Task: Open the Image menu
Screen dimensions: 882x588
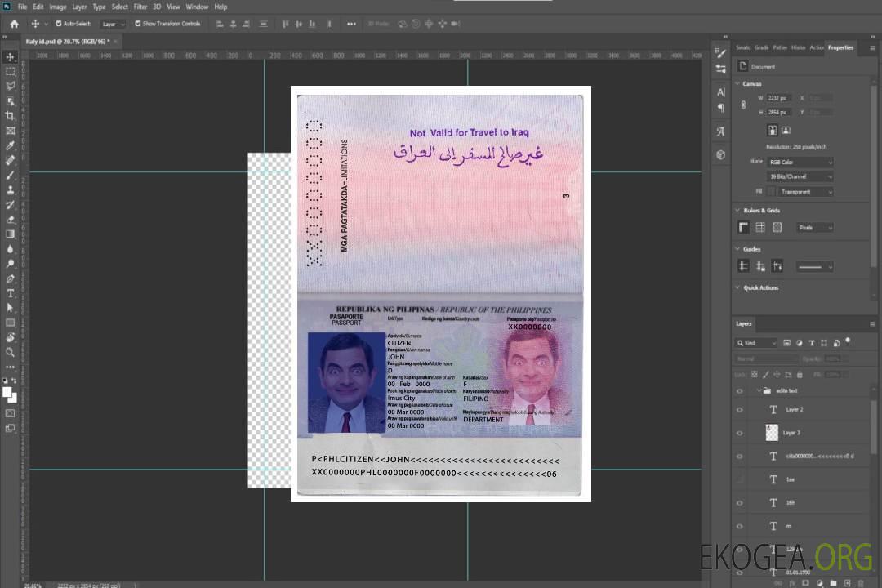Action: (x=58, y=7)
